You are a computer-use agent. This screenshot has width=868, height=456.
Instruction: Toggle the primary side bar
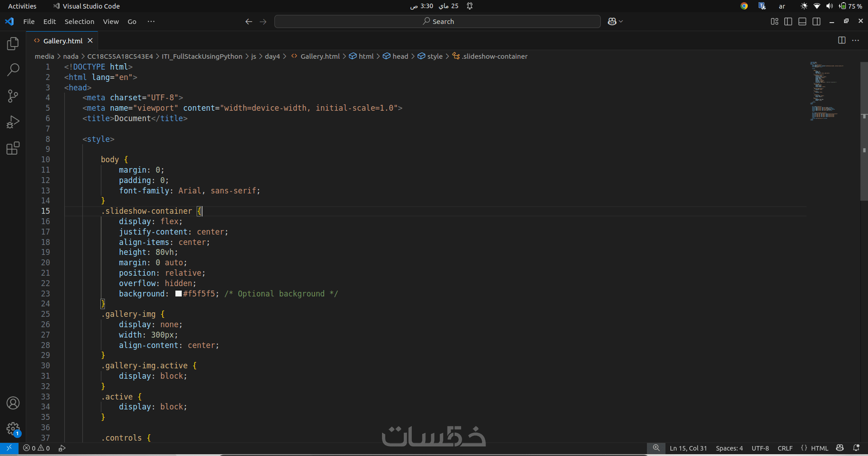click(x=788, y=21)
